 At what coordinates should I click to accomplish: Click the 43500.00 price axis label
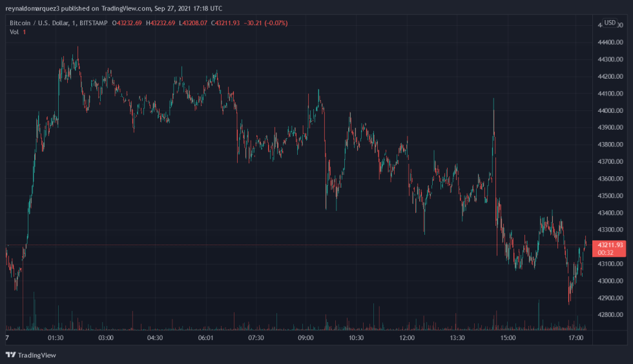[x=611, y=196]
